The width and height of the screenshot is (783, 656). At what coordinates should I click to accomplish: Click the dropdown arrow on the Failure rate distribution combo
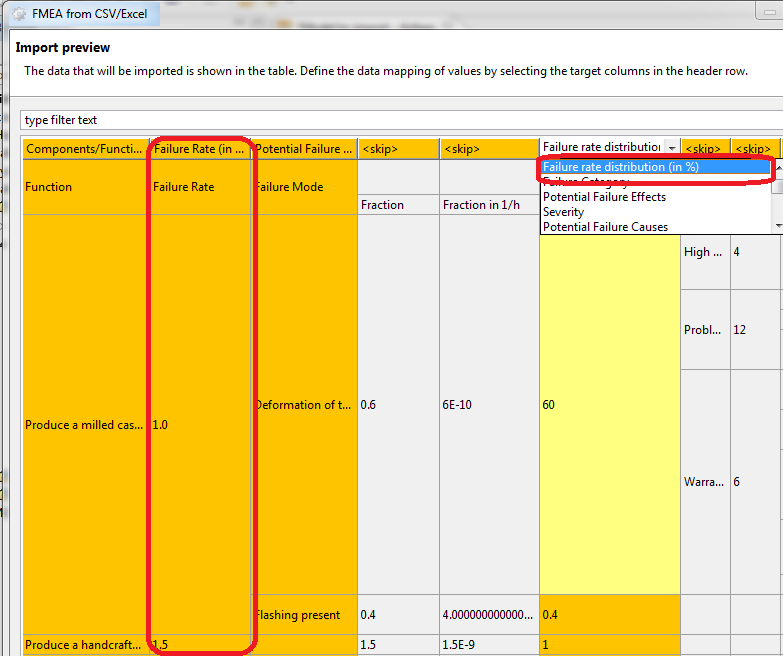(x=671, y=148)
